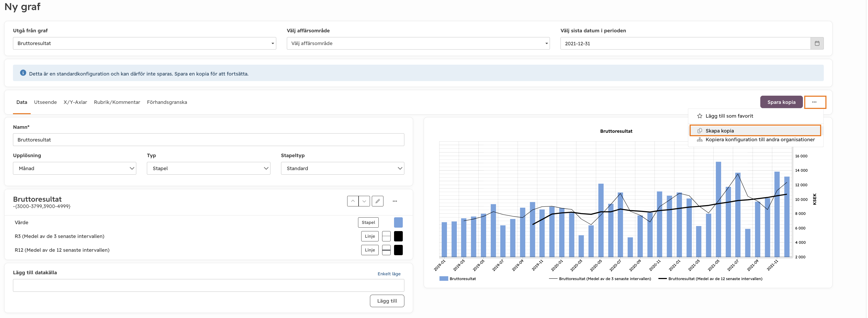Open the black color swatch for R3

click(x=398, y=236)
